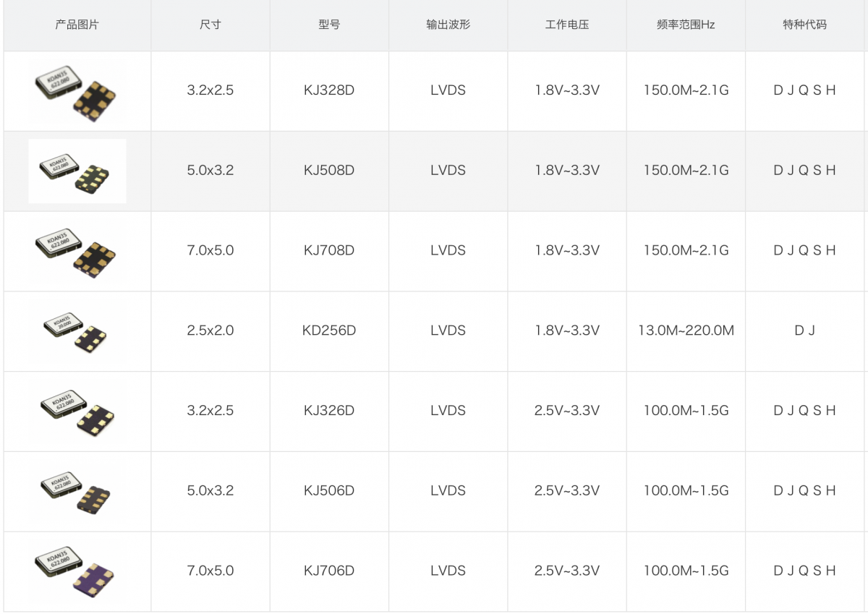
Task: Click the KD256D product image
Action: [x=77, y=331]
